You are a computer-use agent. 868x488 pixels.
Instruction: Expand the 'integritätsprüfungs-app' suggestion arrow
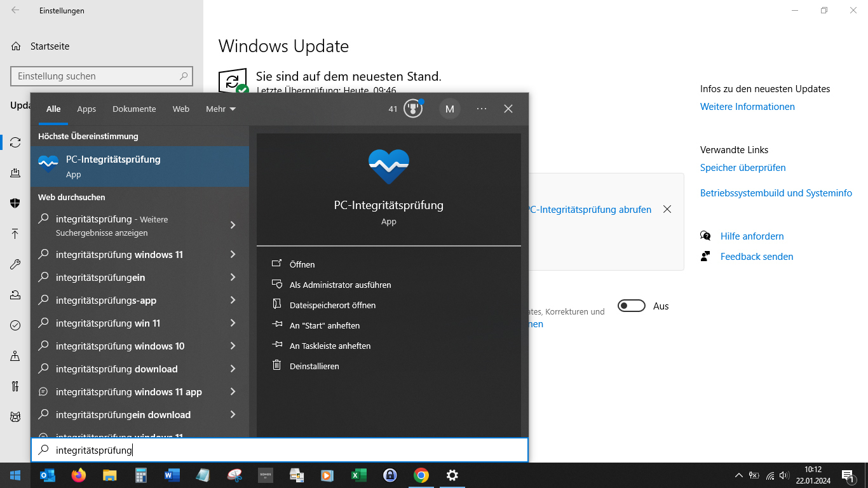233,300
